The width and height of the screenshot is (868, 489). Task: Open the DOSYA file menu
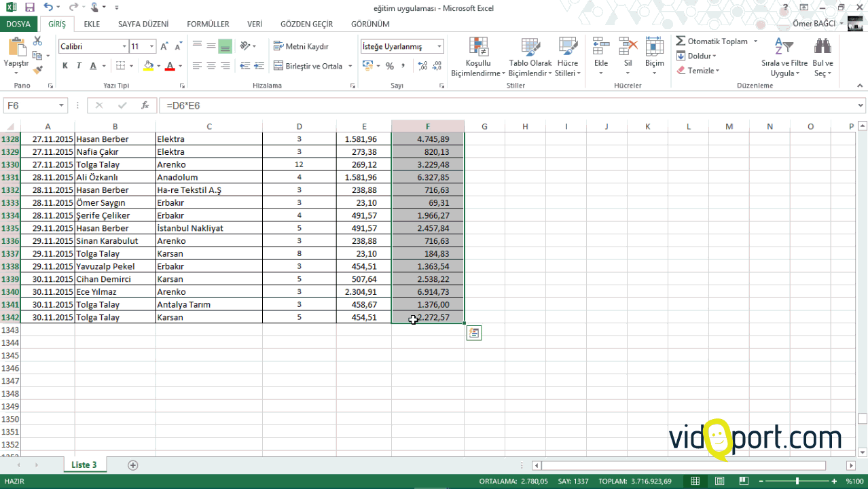tap(18, 24)
